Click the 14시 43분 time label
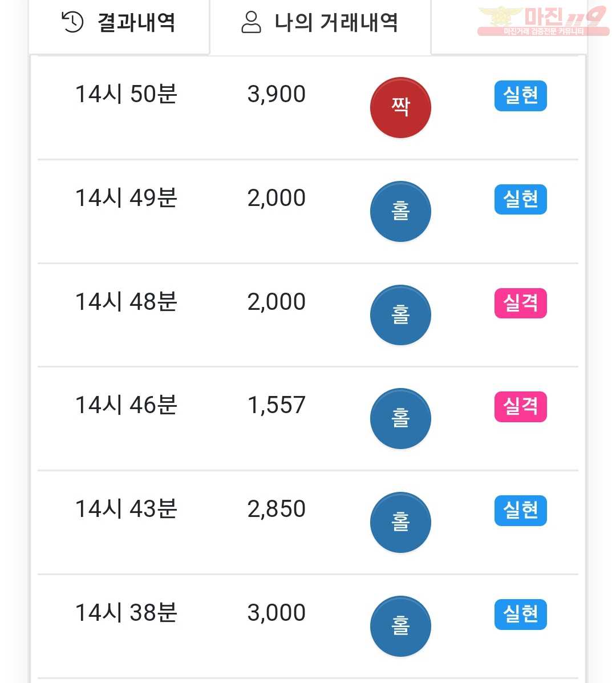The image size is (616, 683). click(126, 509)
